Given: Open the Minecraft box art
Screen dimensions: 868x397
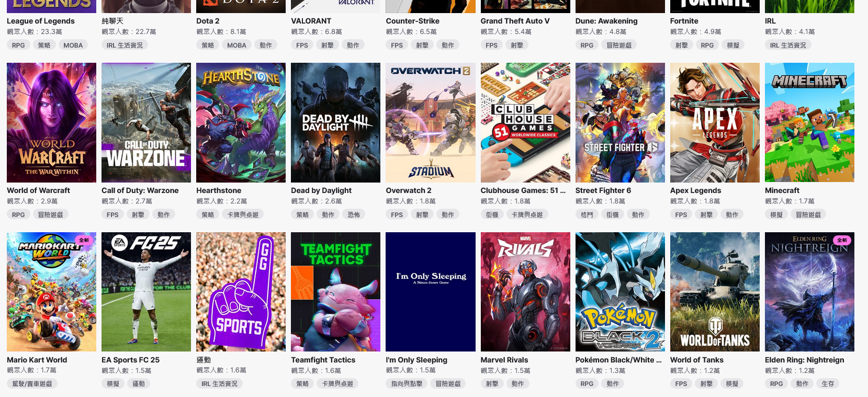Looking at the screenshot, I should coord(809,122).
